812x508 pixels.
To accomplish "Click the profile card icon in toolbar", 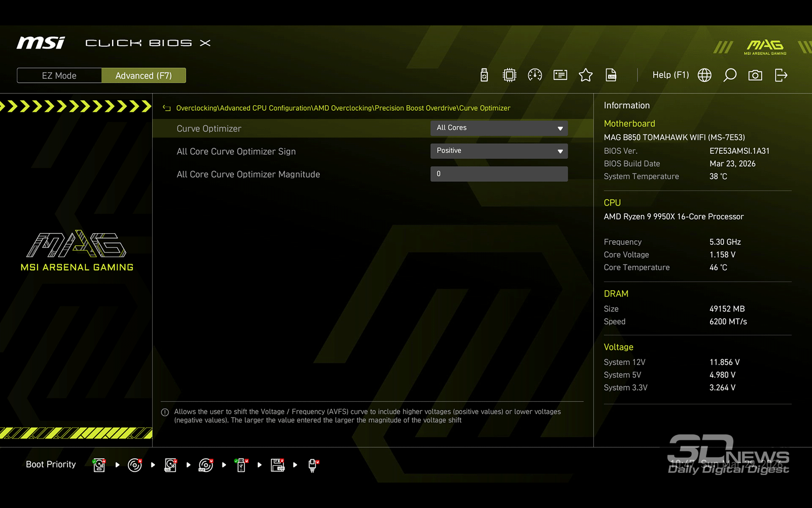I will 560,75.
